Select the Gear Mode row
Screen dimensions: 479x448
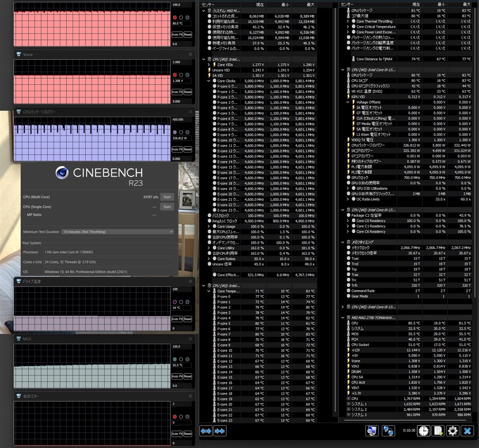(x=406, y=296)
